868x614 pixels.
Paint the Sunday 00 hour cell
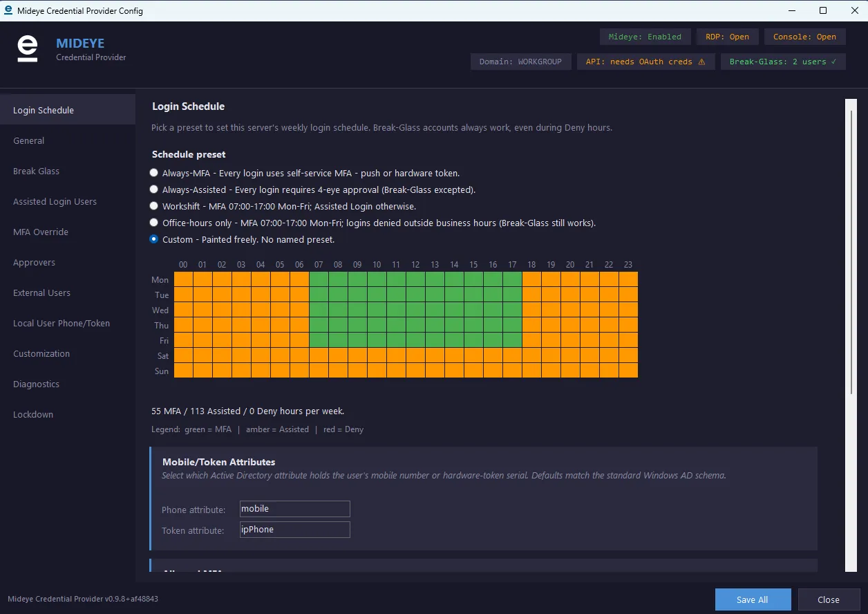[183, 371]
